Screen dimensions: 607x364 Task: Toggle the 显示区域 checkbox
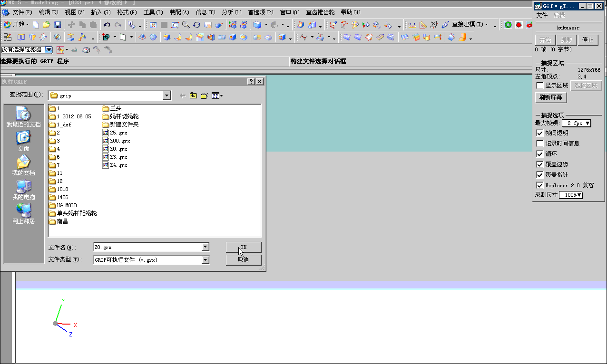[x=540, y=86]
